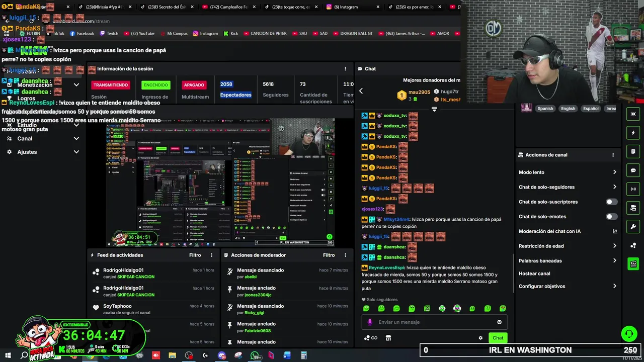Open Feed de actividades three-dot menu
Image resolution: width=644 pixels, height=362 pixels.
pos(211,255)
